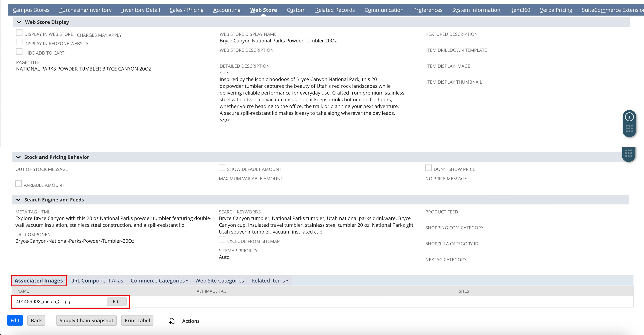Open Supply Chain Snapshot
Viewport: 644px width, 335px height.
click(x=86, y=320)
